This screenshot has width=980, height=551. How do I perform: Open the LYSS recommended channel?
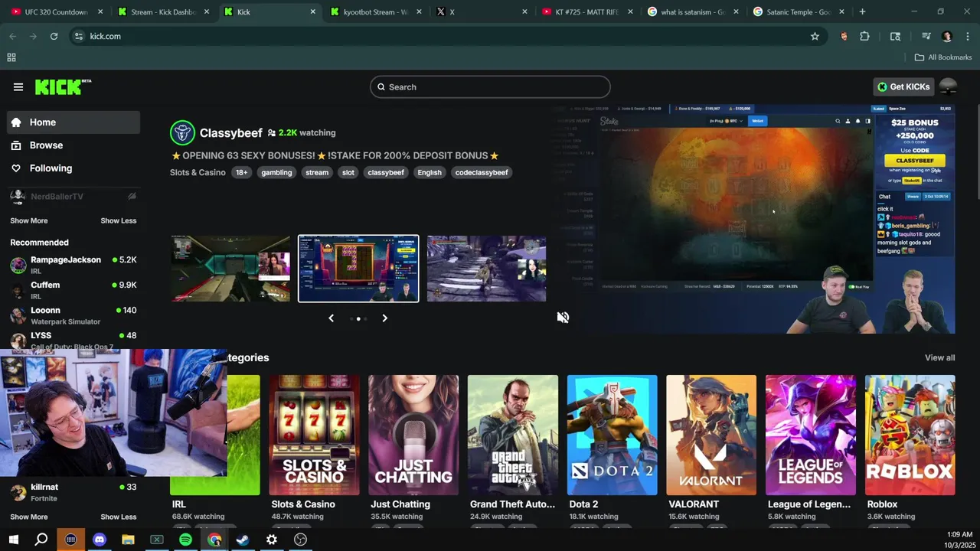pyautogui.click(x=73, y=340)
